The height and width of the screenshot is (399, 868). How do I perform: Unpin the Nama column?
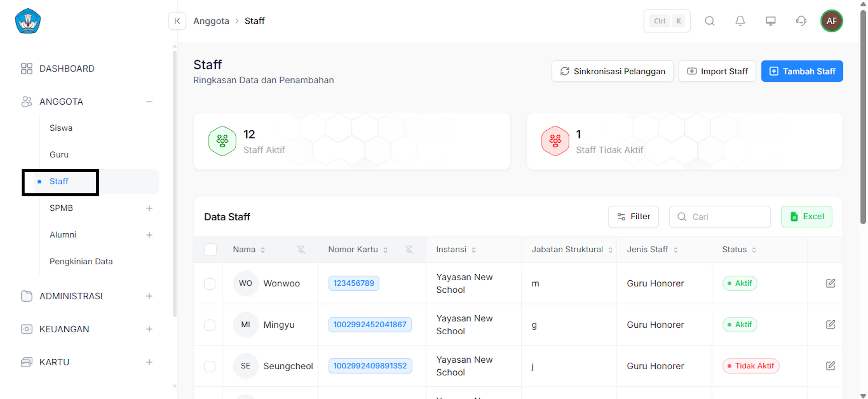tap(301, 249)
